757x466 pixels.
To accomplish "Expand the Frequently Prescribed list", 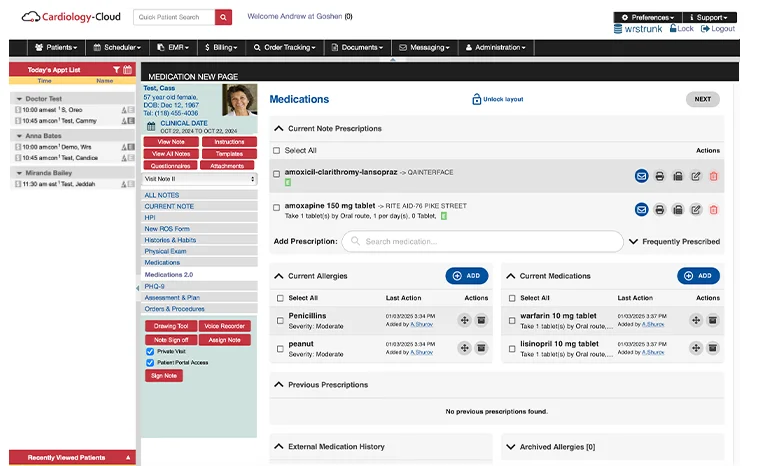I will pos(633,241).
